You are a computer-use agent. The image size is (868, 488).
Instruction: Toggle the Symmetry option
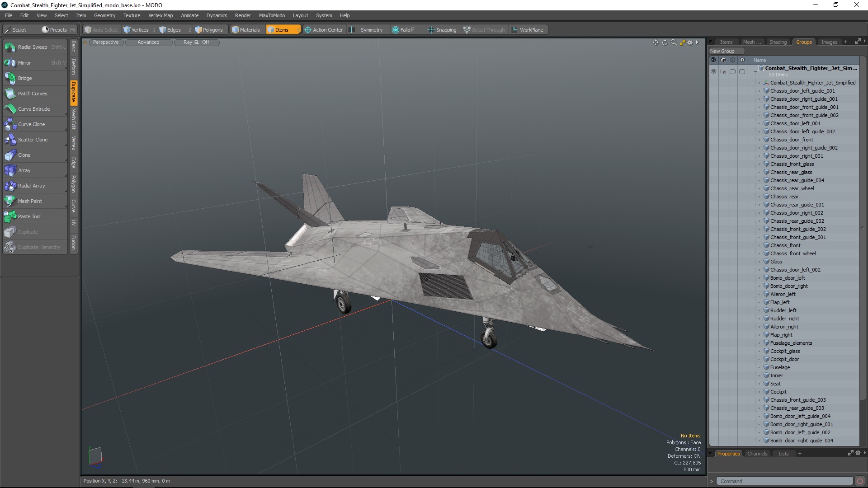371,30
